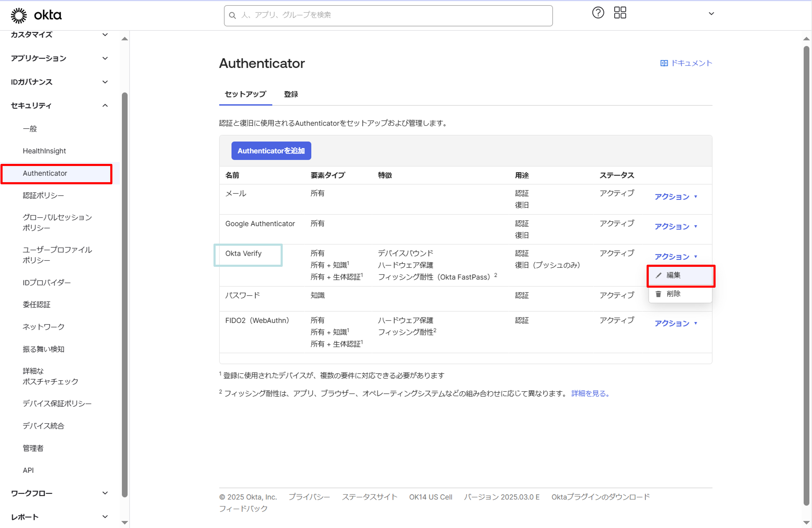Viewport: 812px width, 528px height.
Task: Click the pencil icon beside 編集
Action: (x=659, y=275)
